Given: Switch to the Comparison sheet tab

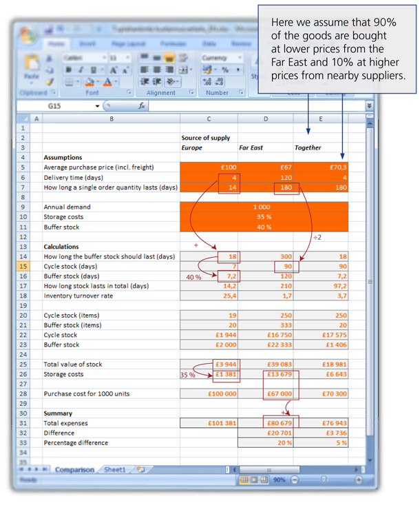Looking at the screenshot, I should [74, 470].
